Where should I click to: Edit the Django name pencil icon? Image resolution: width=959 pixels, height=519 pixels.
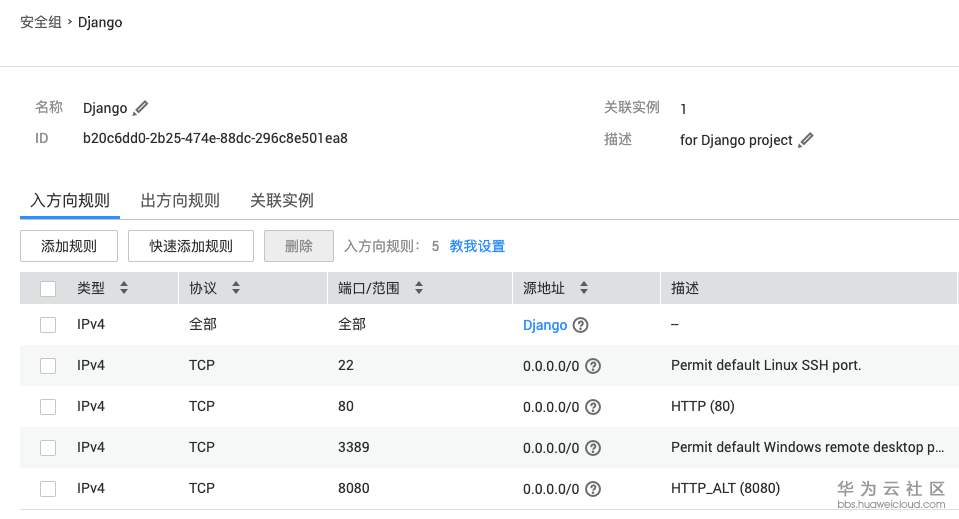(141, 108)
